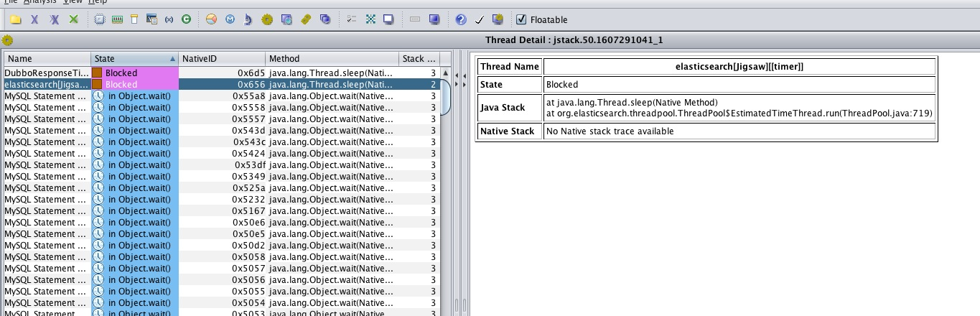This screenshot has width=980, height=316.
Task: Click the yellow bandage toolbar icon
Action: pyautogui.click(x=306, y=19)
